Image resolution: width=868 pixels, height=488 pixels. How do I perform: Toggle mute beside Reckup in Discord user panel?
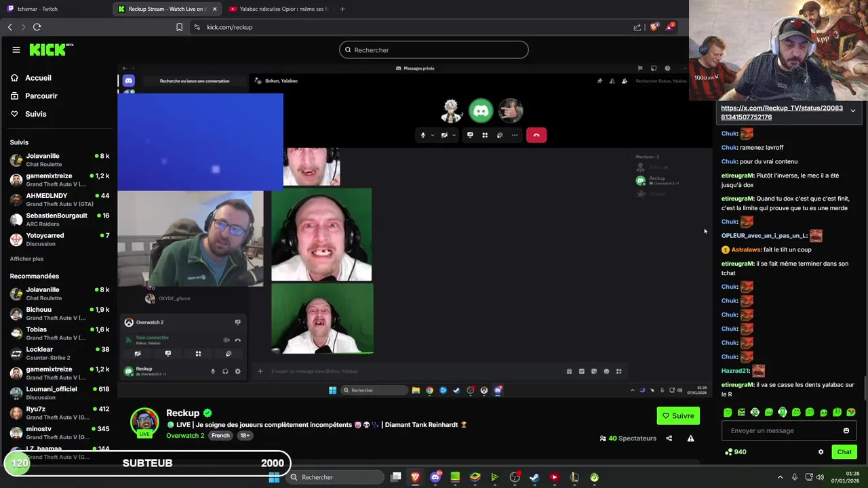tap(213, 371)
